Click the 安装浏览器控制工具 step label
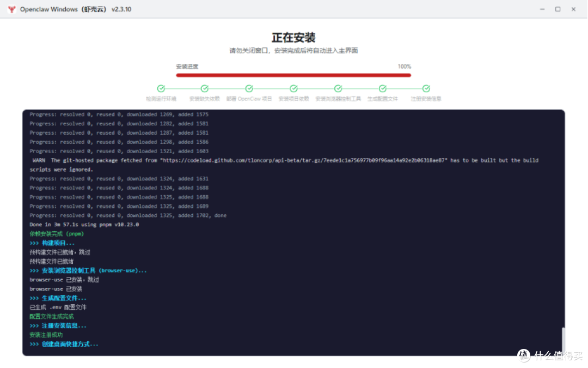 pos(338,99)
